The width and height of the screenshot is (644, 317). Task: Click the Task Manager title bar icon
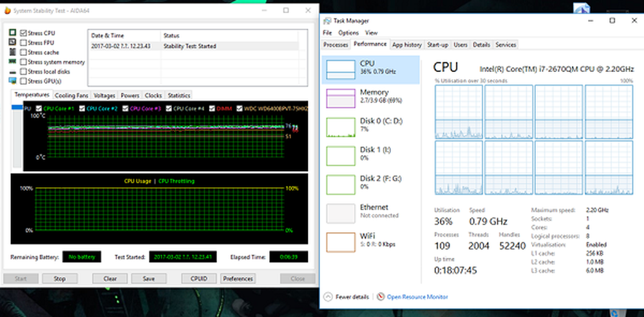327,21
